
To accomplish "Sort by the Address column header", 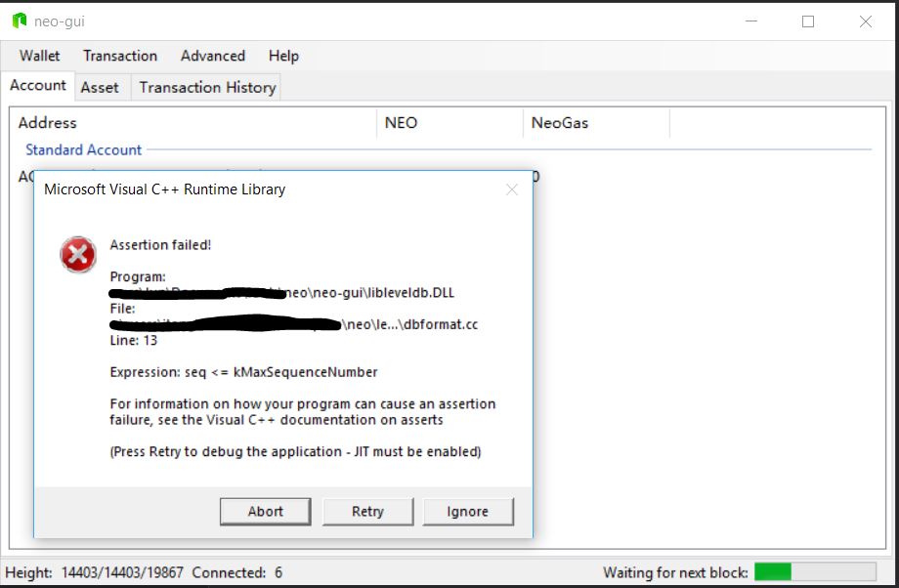I will click(193, 123).
